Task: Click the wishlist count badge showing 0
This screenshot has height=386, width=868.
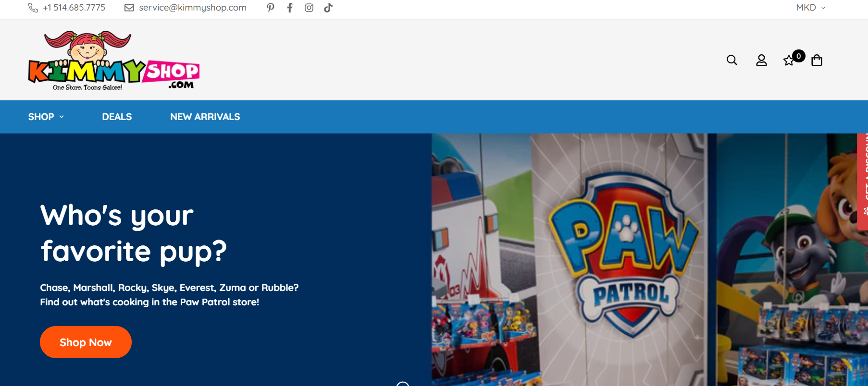Action: [x=799, y=56]
